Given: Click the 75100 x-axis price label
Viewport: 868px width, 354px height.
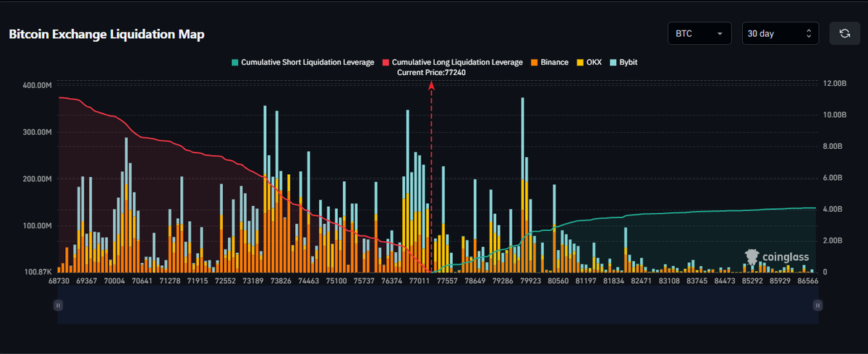Looking at the screenshot, I should click(336, 280).
